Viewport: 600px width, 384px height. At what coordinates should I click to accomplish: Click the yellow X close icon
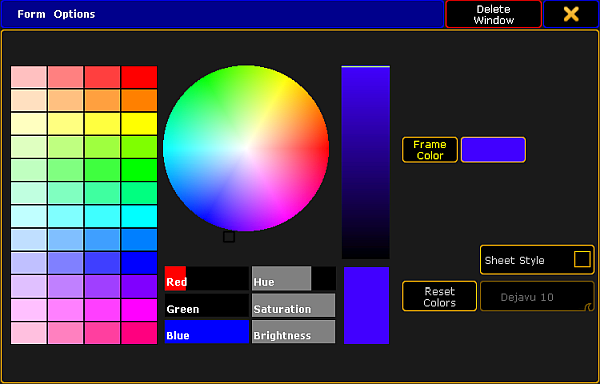tap(571, 15)
